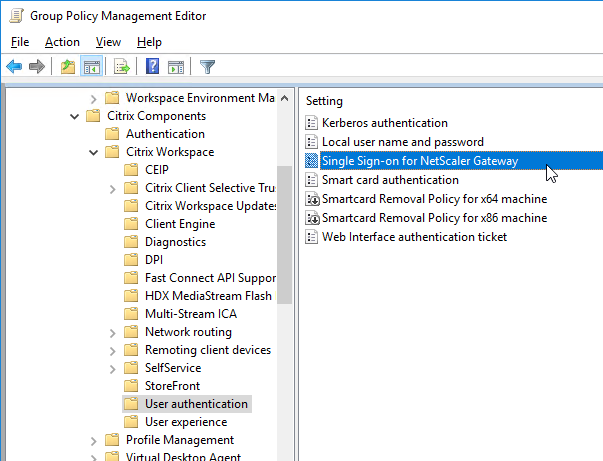Click the Forward arrow toolbar icon
Image resolution: width=603 pixels, height=461 pixels.
37,67
